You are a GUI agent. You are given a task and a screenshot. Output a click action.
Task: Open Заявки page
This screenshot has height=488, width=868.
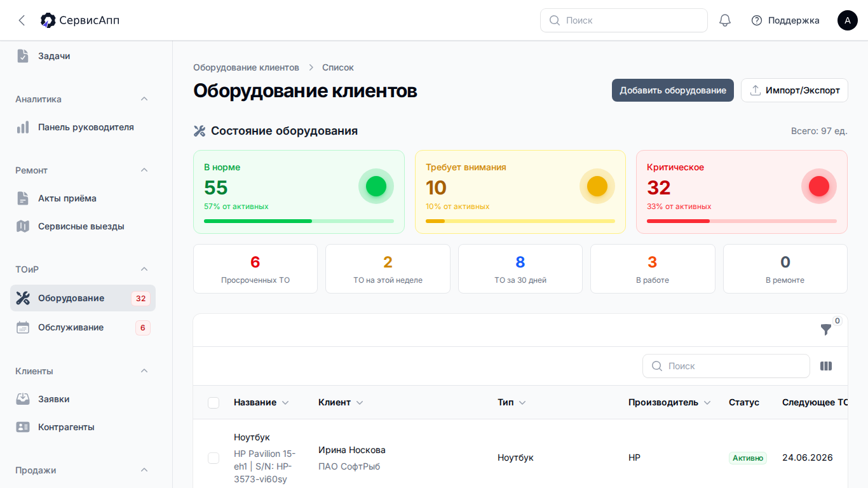[83, 399]
